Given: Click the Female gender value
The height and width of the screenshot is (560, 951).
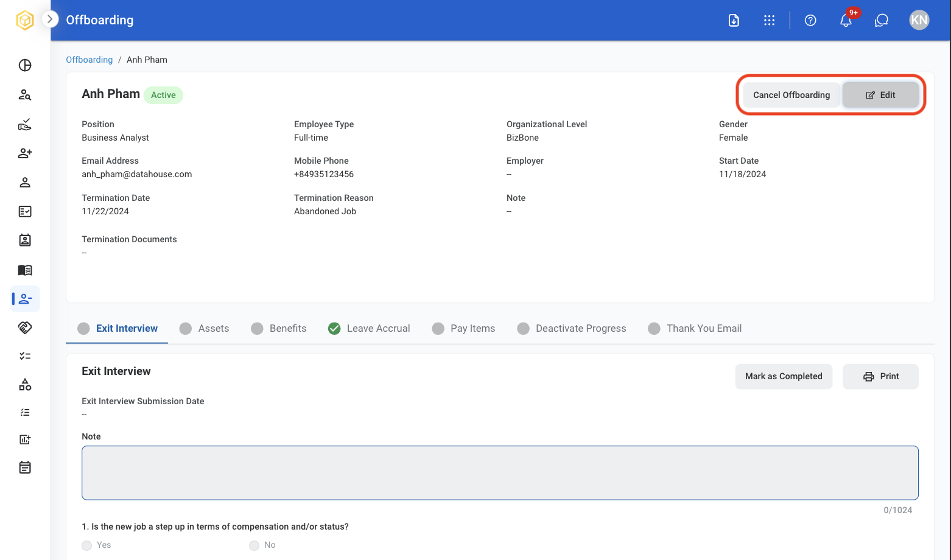Looking at the screenshot, I should tap(733, 138).
